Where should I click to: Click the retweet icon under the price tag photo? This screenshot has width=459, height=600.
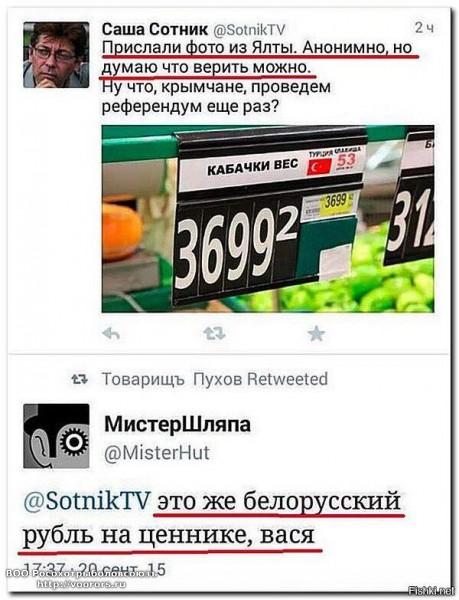(214, 333)
